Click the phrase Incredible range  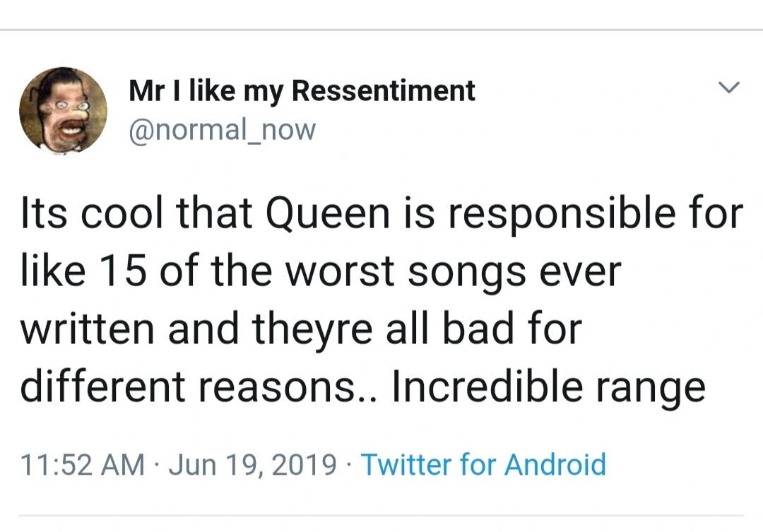(x=548, y=388)
